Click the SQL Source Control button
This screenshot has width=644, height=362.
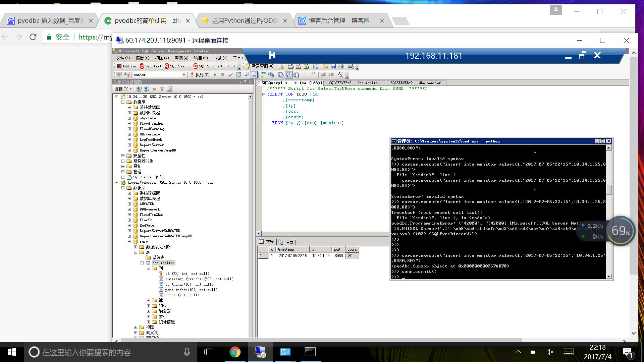pyautogui.click(x=214, y=66)
